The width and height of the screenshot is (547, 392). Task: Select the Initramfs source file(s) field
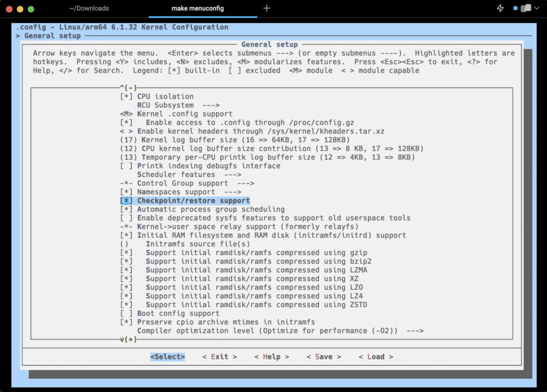pos(185,244)
